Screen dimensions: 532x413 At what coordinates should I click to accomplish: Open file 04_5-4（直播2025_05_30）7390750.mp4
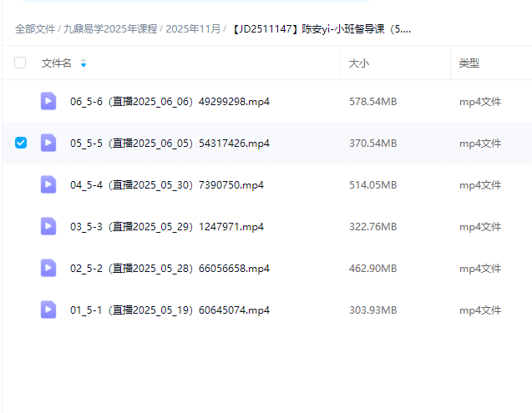click(x=166, y=184)
